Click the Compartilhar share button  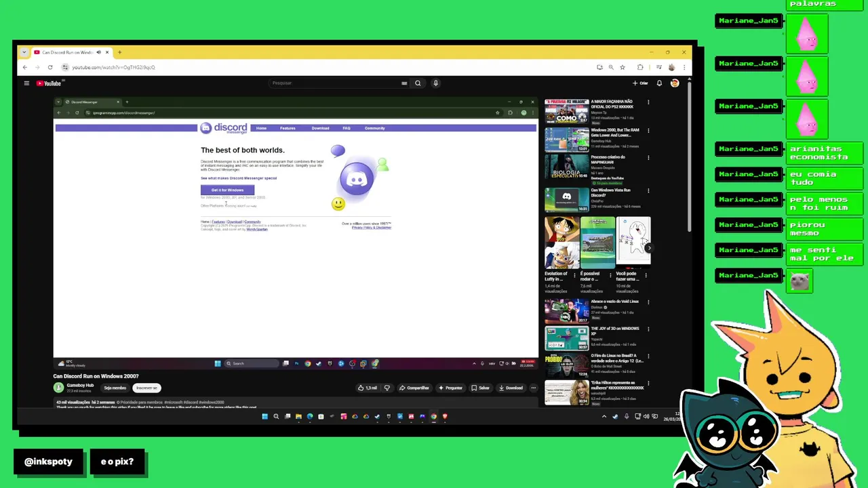[x=414, y=388]
